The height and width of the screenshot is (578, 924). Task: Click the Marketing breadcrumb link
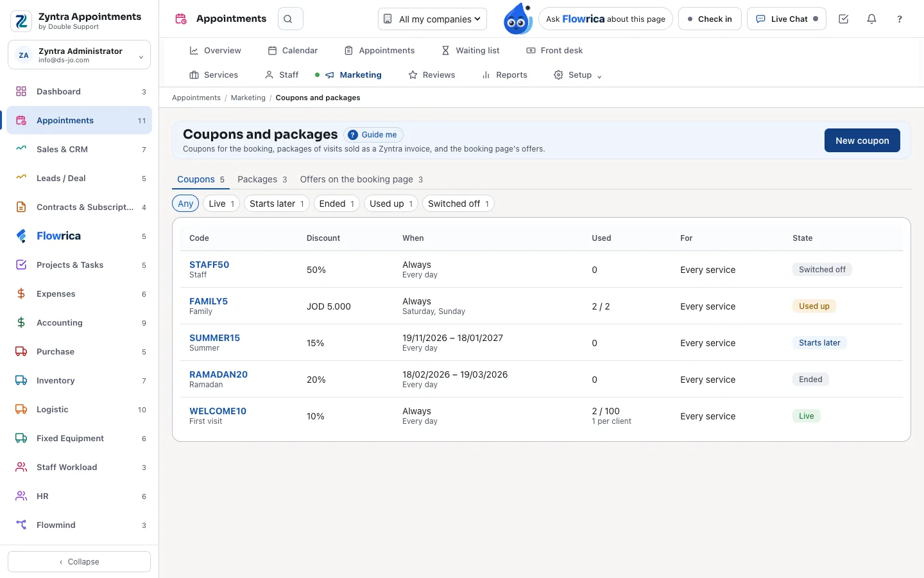248,98
